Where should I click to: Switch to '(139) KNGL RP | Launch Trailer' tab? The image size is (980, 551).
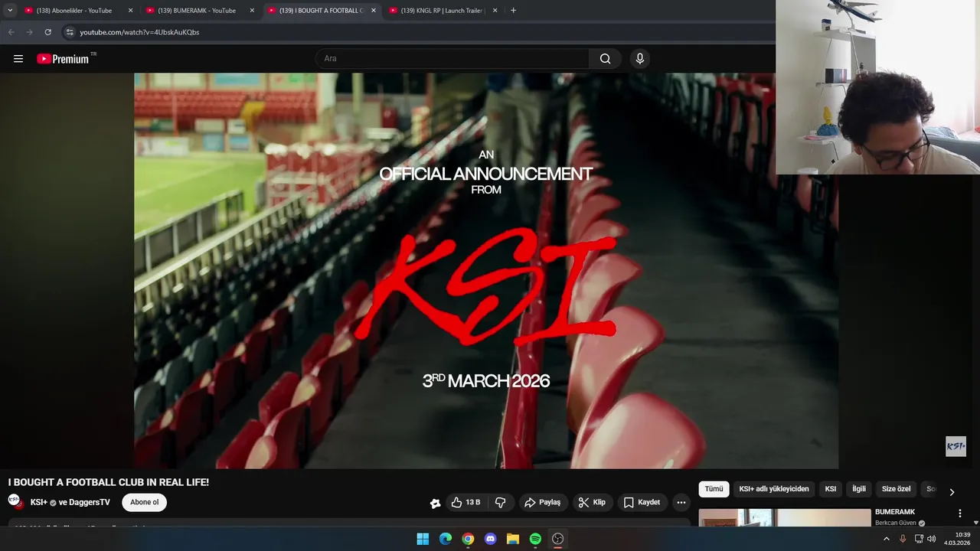point(443,11)
